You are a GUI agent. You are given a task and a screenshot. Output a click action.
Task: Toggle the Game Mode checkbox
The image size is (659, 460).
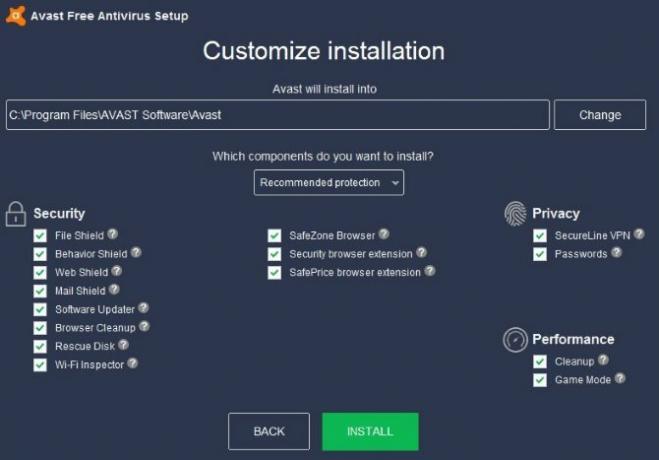pos(540,380)
